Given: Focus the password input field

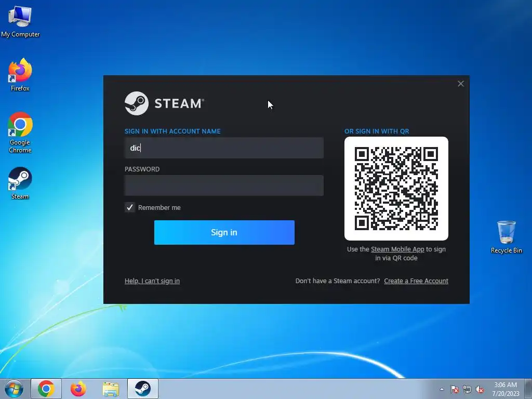Looking at the screenshot, I should pyautogui.click(x=224, y=185).
